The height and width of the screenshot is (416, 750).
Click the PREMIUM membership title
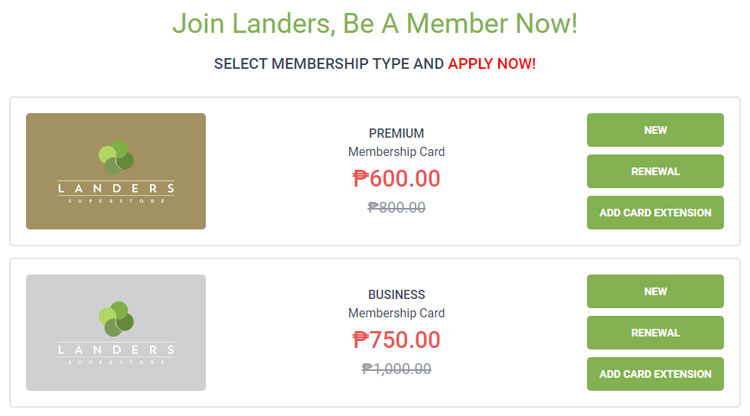(x=396, y=133)
